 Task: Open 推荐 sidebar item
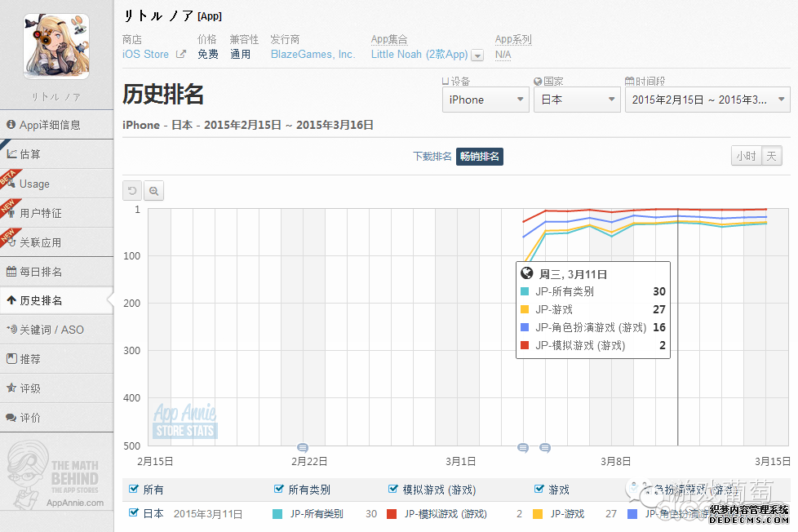coord(56,359)
